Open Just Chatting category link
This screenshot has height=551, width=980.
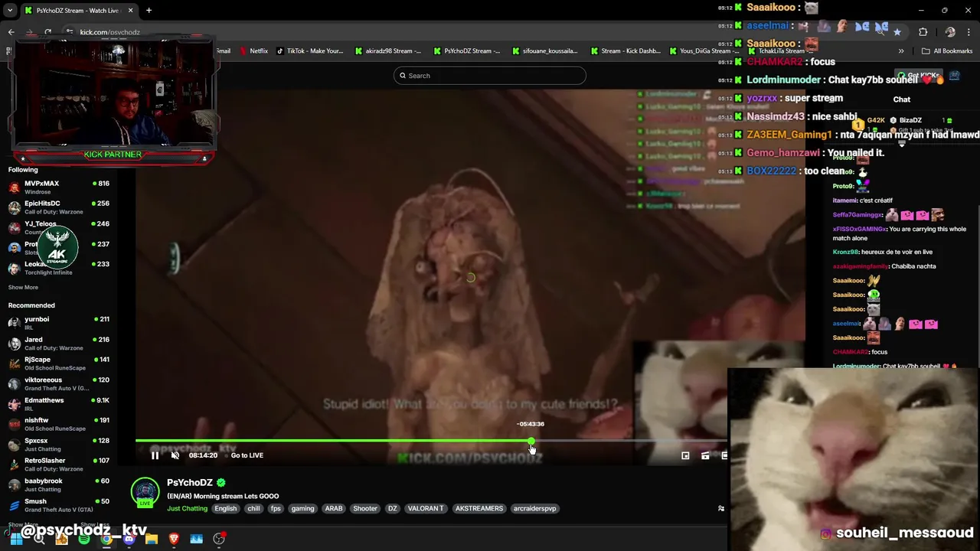(188, 509)
